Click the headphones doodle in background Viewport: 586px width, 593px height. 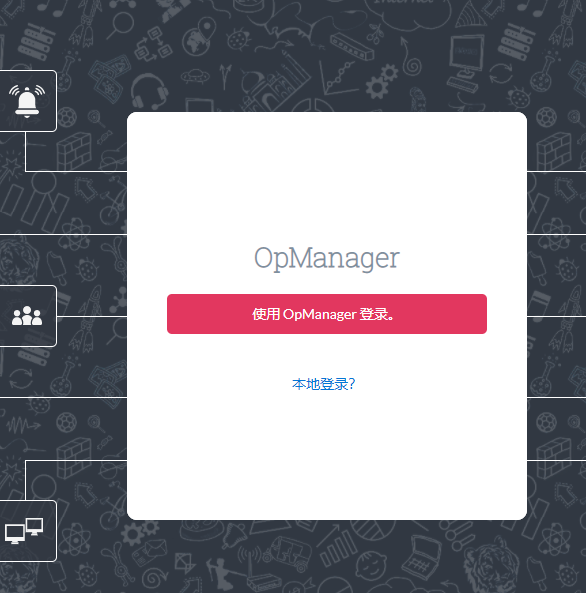[149, 91]
